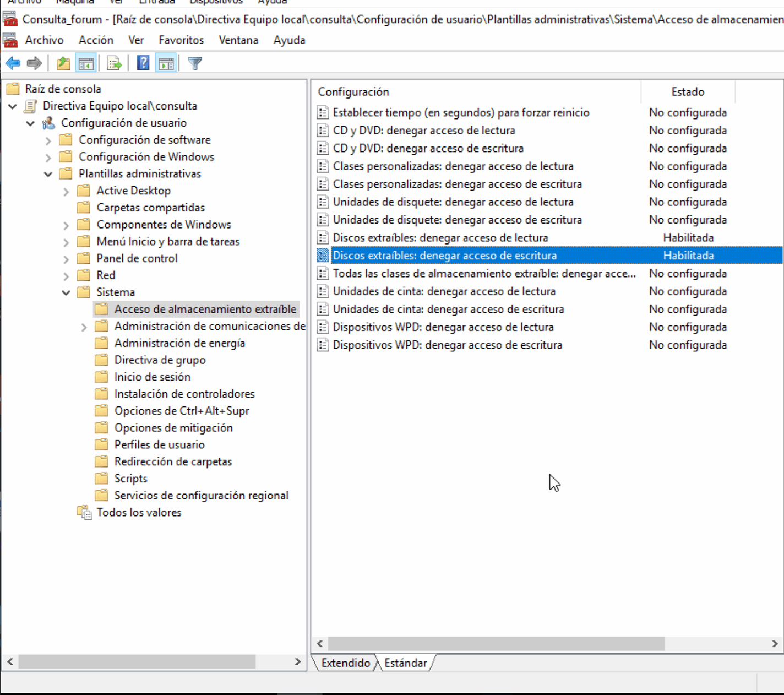
Task: Click the tree pane scroll right arrow
Action: (x=298, y=661)
